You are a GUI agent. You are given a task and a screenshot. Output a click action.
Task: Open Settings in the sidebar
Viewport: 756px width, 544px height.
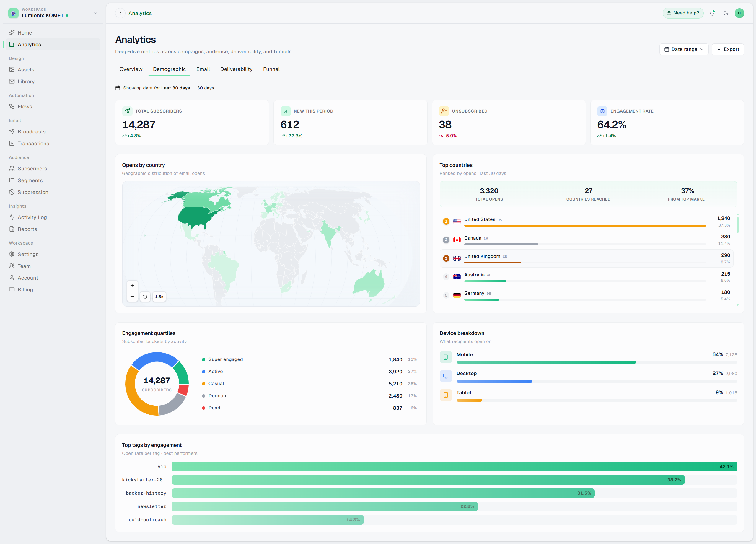point(53,254)
